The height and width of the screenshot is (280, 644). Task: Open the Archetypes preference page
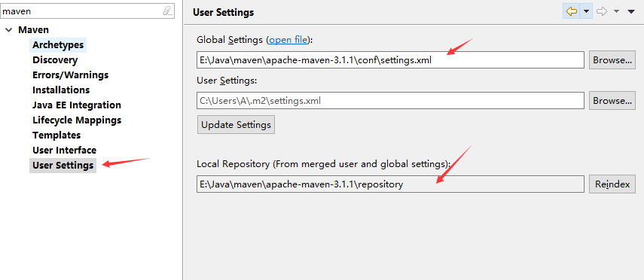click(x=58, y=44)
